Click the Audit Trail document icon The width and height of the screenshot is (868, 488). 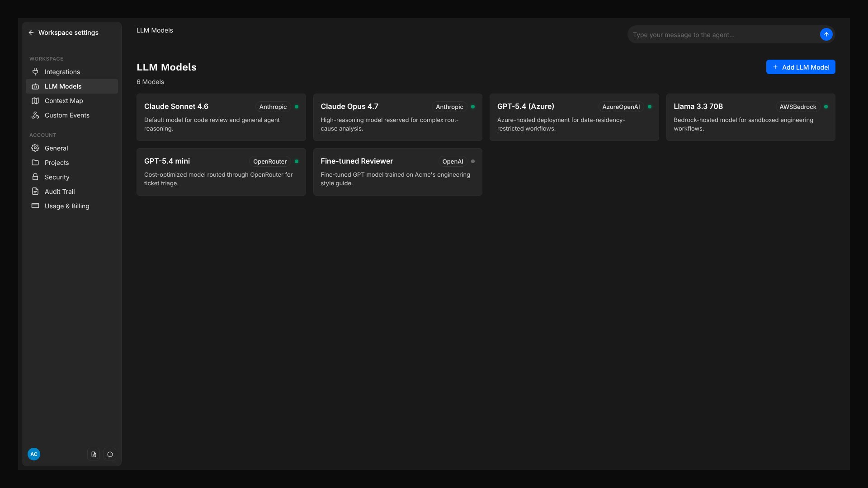click(x=35, y=192)
